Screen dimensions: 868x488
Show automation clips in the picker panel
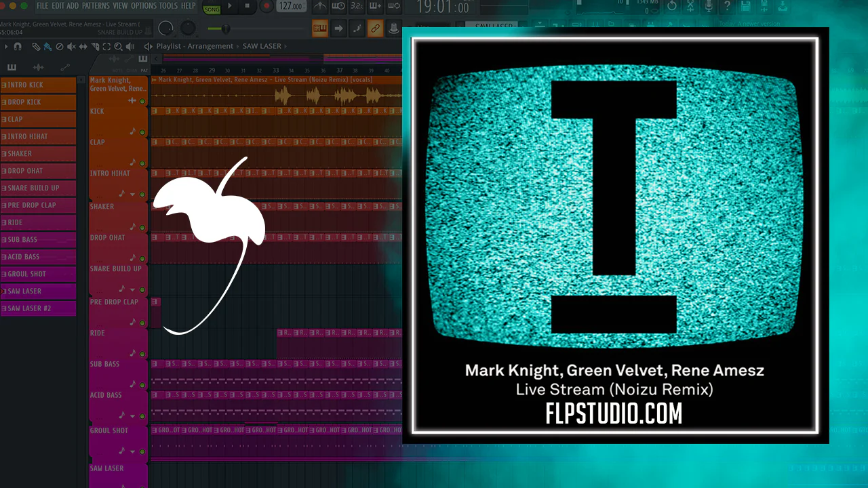point(65,67)
